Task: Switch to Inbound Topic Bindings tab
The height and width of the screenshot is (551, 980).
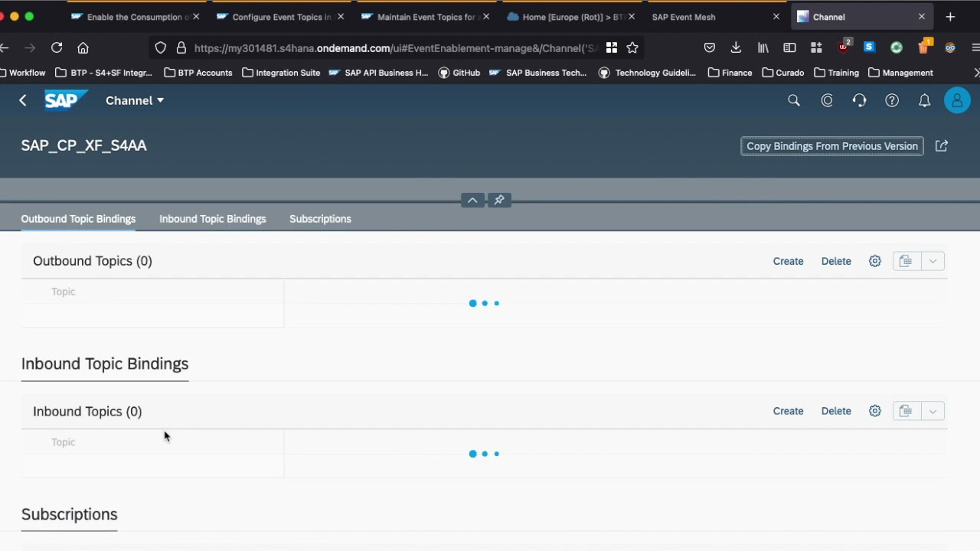Action: [x=213, y=219]
